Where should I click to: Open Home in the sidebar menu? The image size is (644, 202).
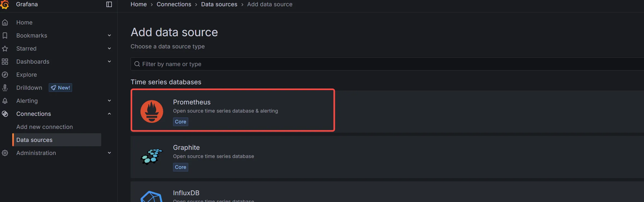[x=24, y=23]
